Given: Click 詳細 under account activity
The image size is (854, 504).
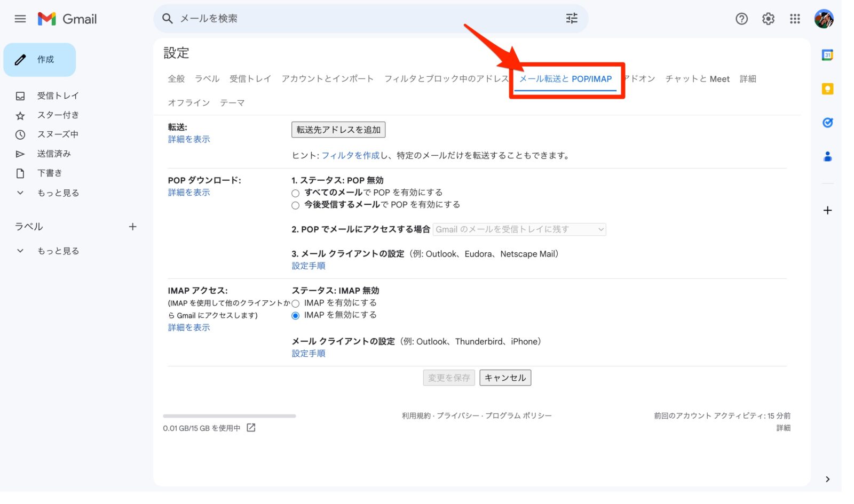Looking at the screenshot, I should (x=783, y=428).
